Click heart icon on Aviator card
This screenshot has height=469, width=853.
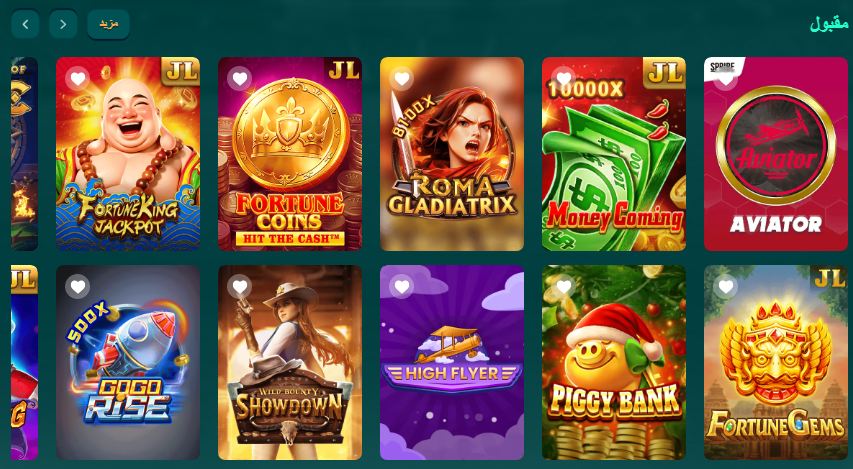(x=726, y=80)
